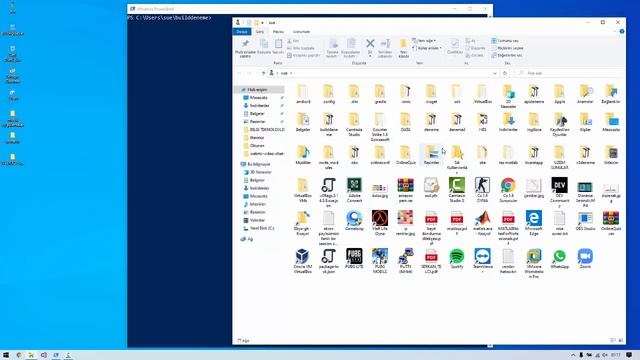Open the Windows Start menu

coord(6,355)
